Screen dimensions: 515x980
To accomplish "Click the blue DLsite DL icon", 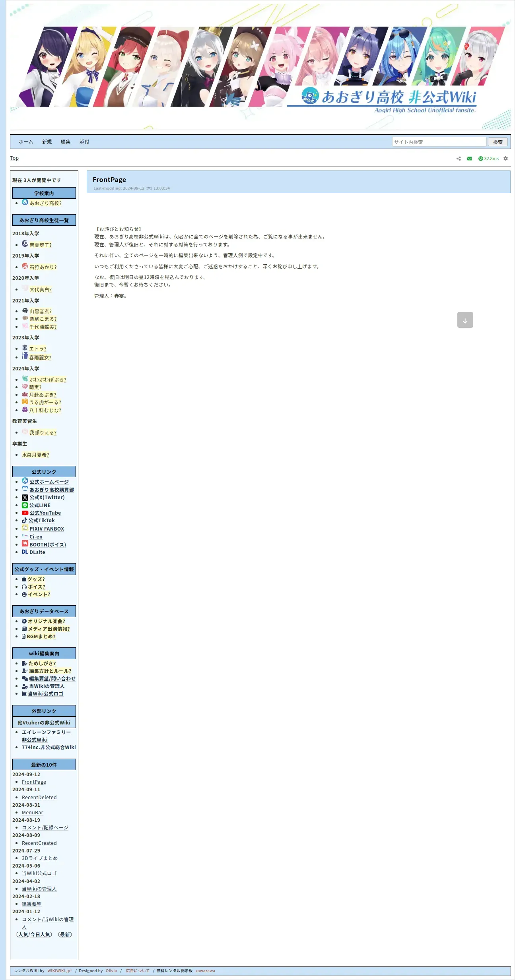I will click(x=25, y=552).
